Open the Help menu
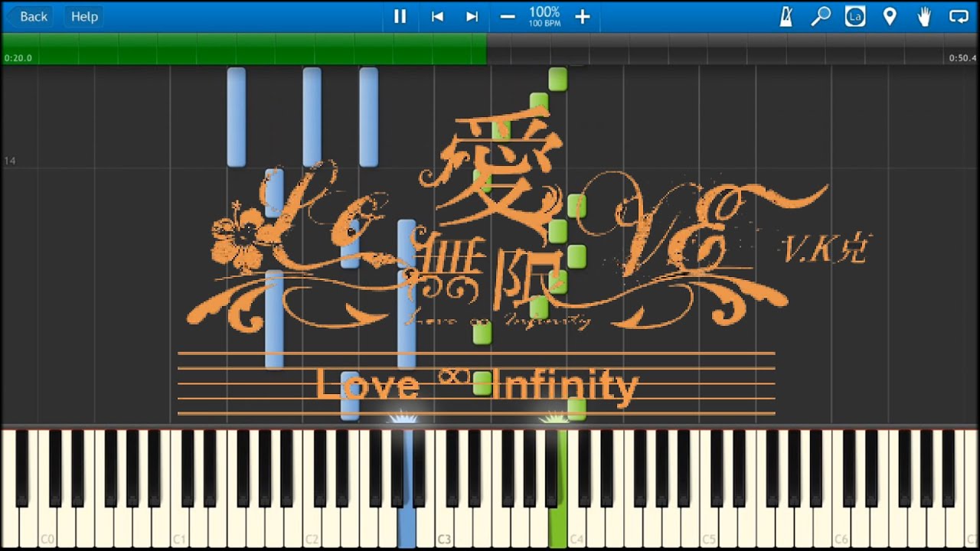 tap(84, 16)
